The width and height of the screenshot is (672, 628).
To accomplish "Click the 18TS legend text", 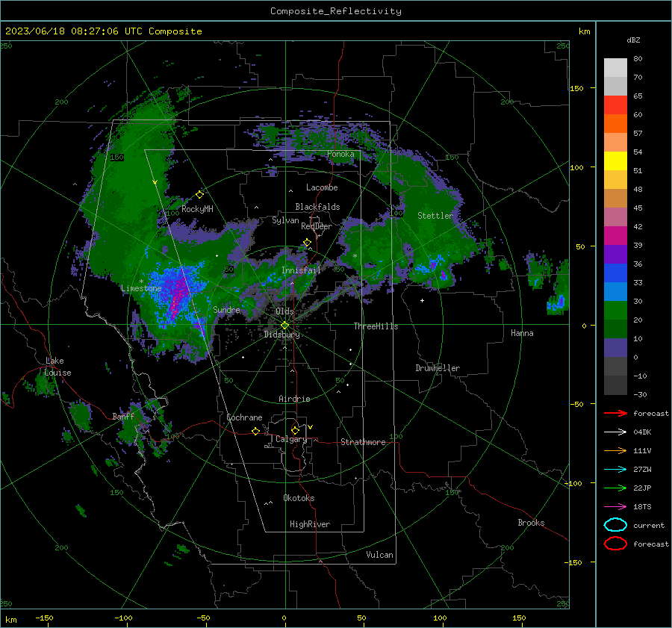I will click(x=642, y=507).
